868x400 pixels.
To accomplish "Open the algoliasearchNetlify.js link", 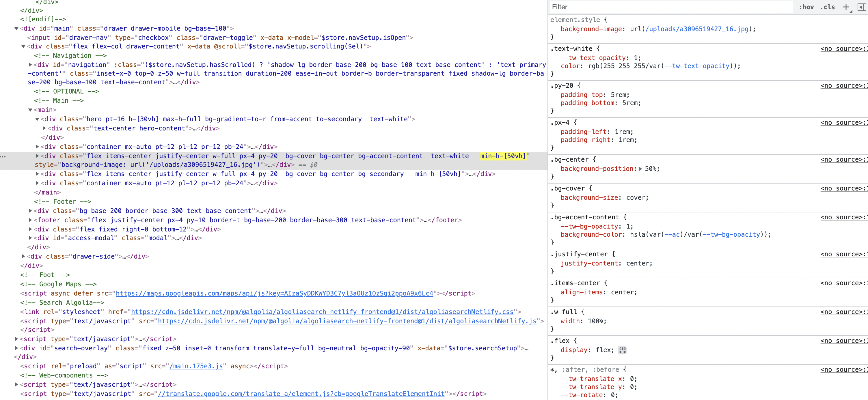I will (x=347, y=321).
